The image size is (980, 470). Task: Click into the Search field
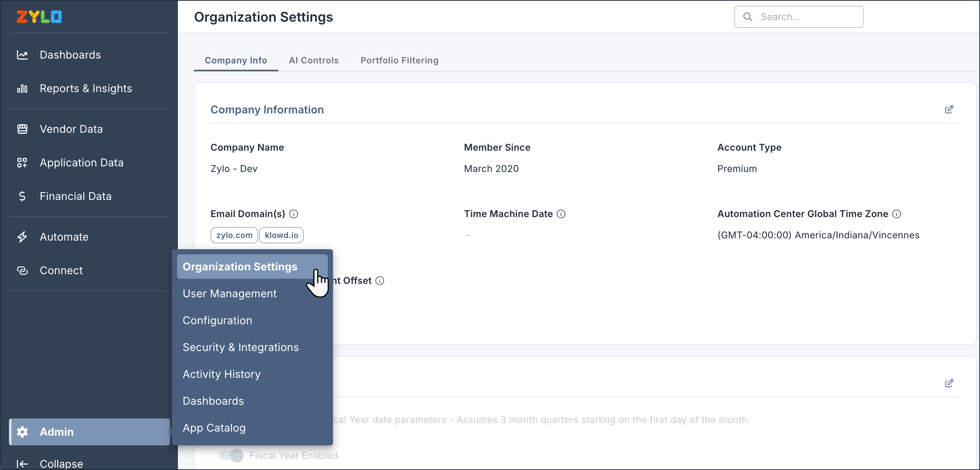(x=798, y=17)
